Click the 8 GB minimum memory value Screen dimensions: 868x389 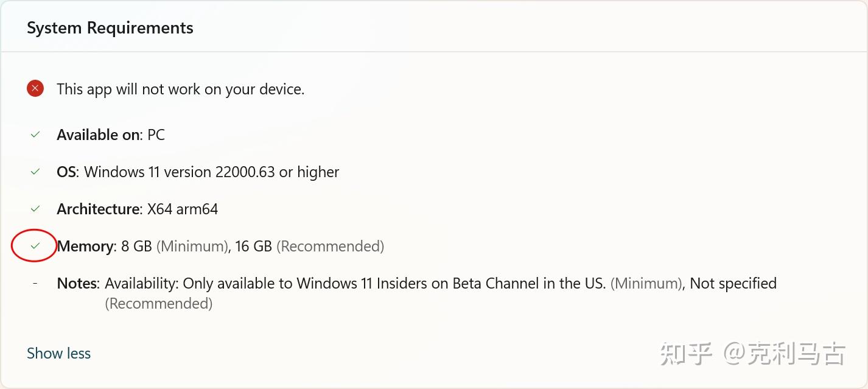(136, 246)
